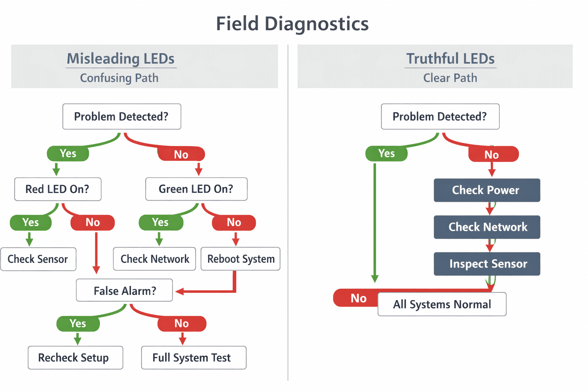The height and width of the screenshot is (392, 588).
Task: Click the Check Sensor box
Action: tap(38, 259)
